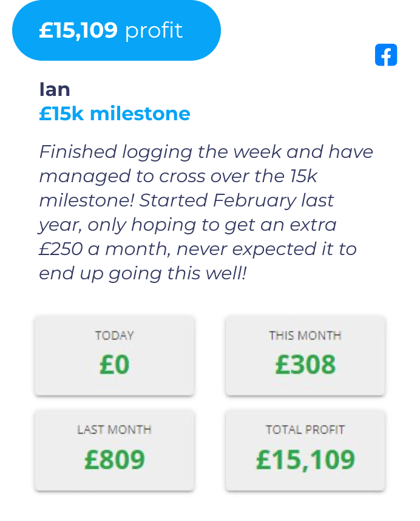Select the TODAY stat card
This screenshot has width=420, height=521.
click(x=114, y=355)
